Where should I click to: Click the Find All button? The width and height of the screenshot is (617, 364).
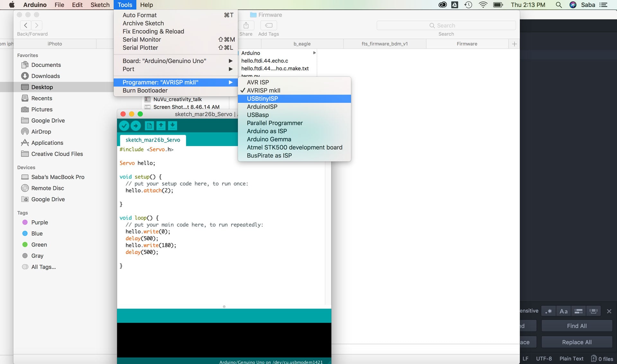577,326
